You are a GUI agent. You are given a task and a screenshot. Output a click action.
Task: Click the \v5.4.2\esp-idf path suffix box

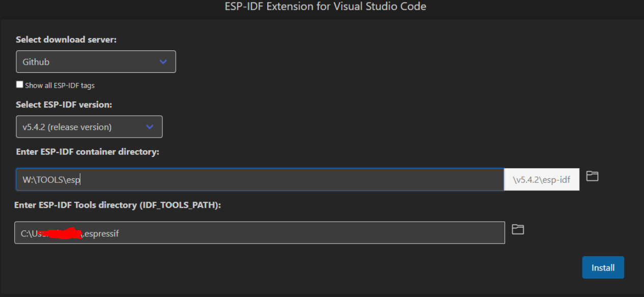[x=542, y=179]
